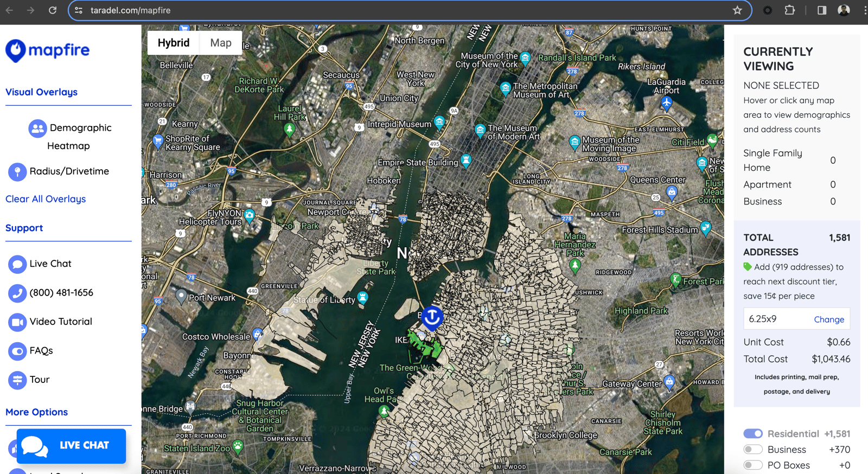The height and width of the screenshot is (474, 868).
Task: Click the FAQs icon
Action: coord(17,351)
